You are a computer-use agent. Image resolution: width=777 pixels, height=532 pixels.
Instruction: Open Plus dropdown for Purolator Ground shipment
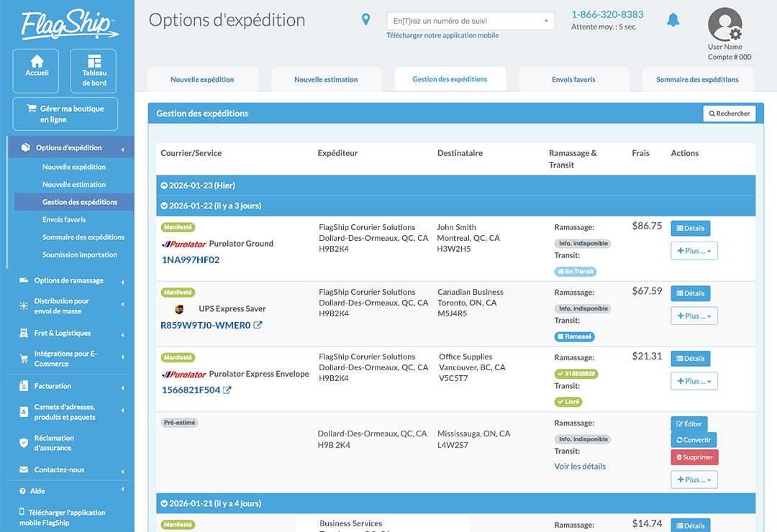[x=694, y=251]
